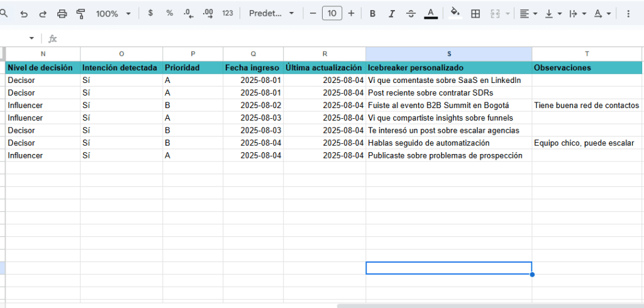644x308 pixels.
Task: Toggle strikethrough formatting
Action: pos(411,14)
